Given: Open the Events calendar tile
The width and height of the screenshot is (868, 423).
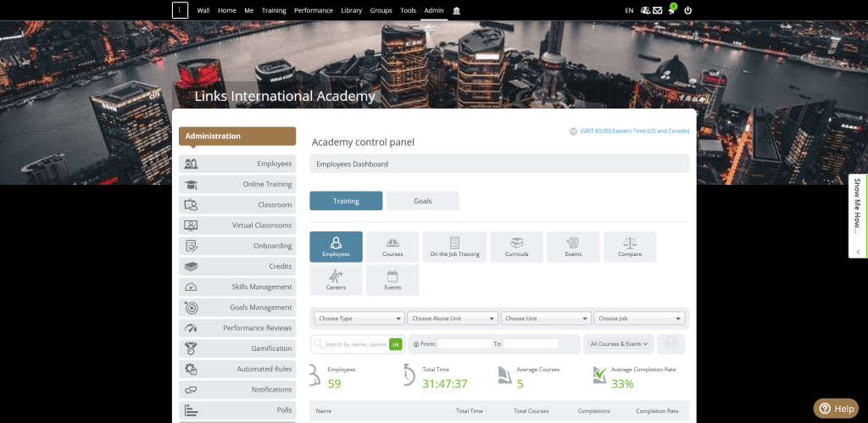Looking at the screenshot, I should (x=392, y=280).
